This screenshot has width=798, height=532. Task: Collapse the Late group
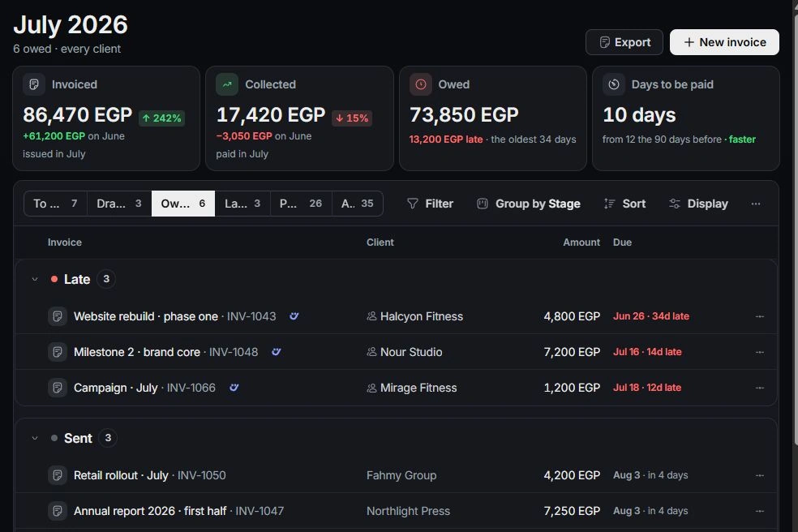pos(35,279)
